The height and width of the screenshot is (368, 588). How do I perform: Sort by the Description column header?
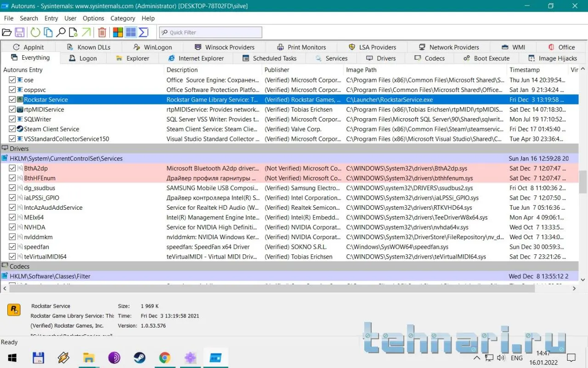coord(213,70)
